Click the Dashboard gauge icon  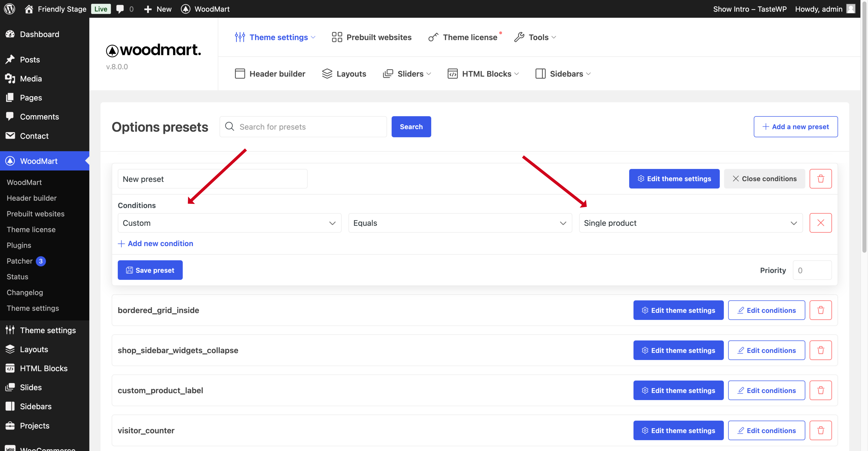10,34
